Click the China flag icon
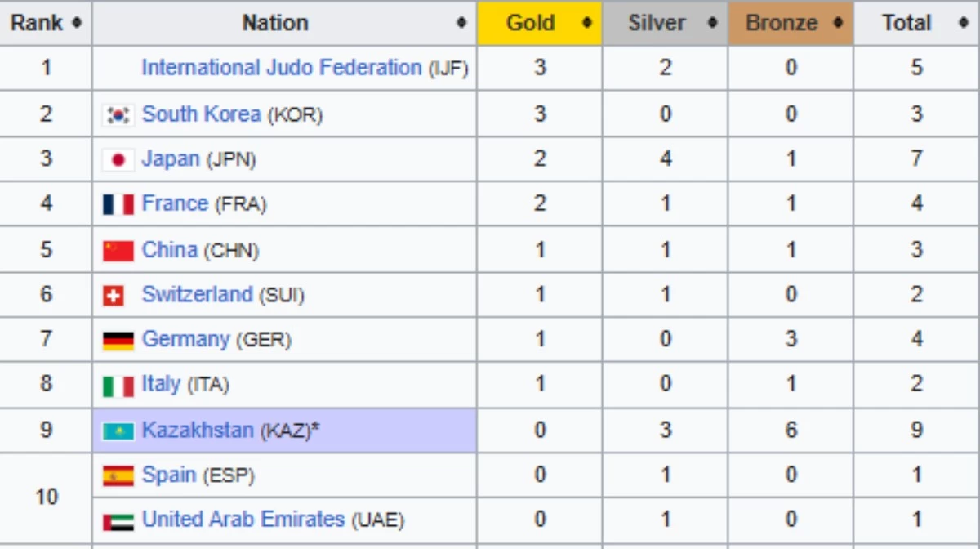Viewport: 980px width, 549px height. 118,251
